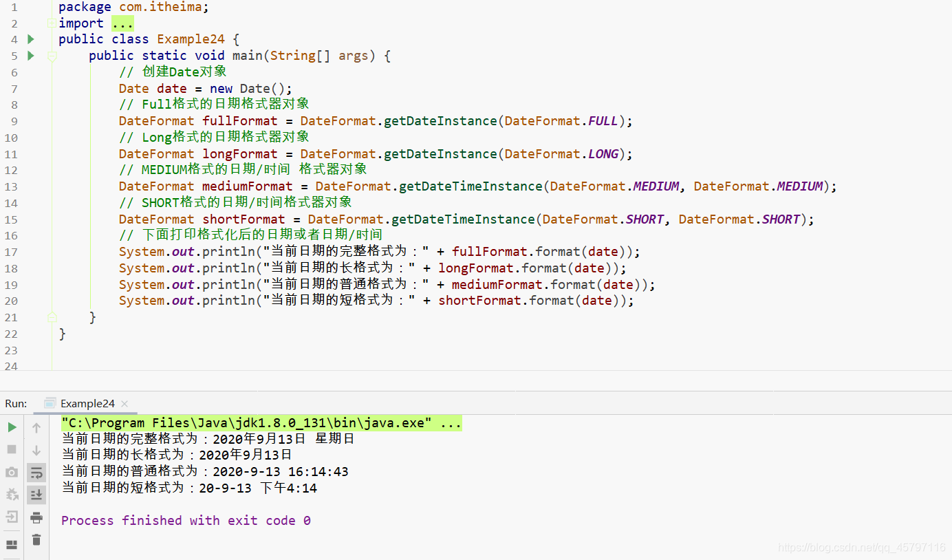Click console output '20-9-13 下午4:14'
The height and width of the screenshot is (560, 952).
(x=258, y=488)
